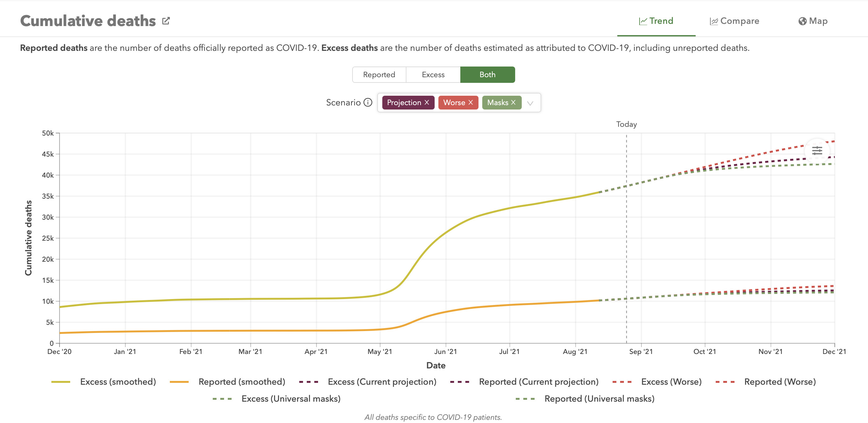The width and height of the screenshot is (868, 423).
Task: Remove the Projection scenario tag
Action: (426, 102)
